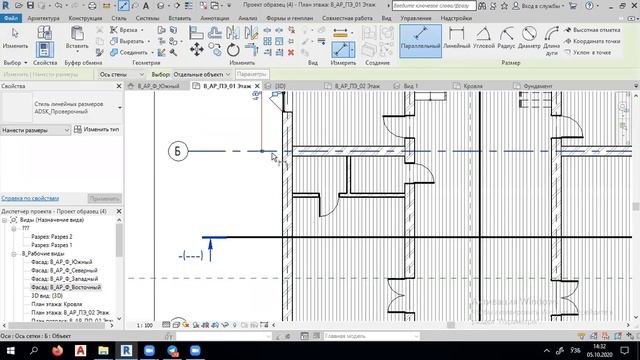Click the Offset tool in Изменить panel
The height and width of the screenshot is (360, 640).
(215, 33)
